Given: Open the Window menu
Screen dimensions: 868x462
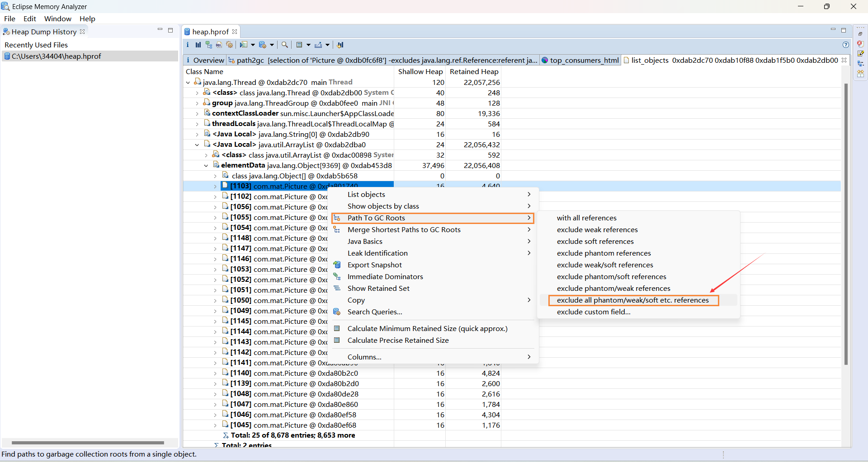Looking at the screenshot, I should pos(57,19).
